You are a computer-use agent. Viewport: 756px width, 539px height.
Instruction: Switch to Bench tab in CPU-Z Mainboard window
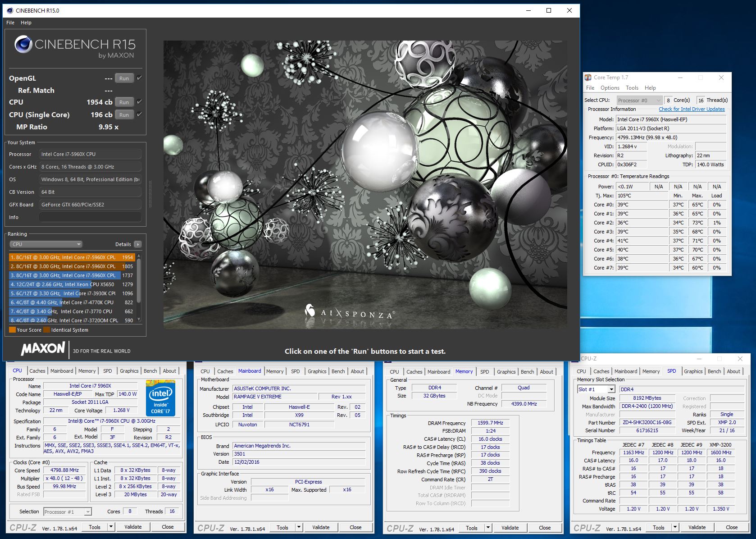point(338,371)
